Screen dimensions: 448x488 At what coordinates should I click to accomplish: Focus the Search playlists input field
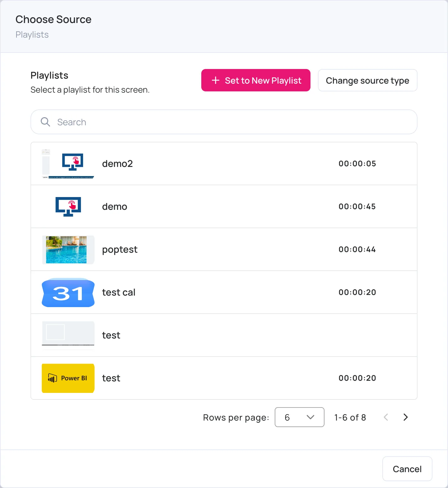(224, 122)
